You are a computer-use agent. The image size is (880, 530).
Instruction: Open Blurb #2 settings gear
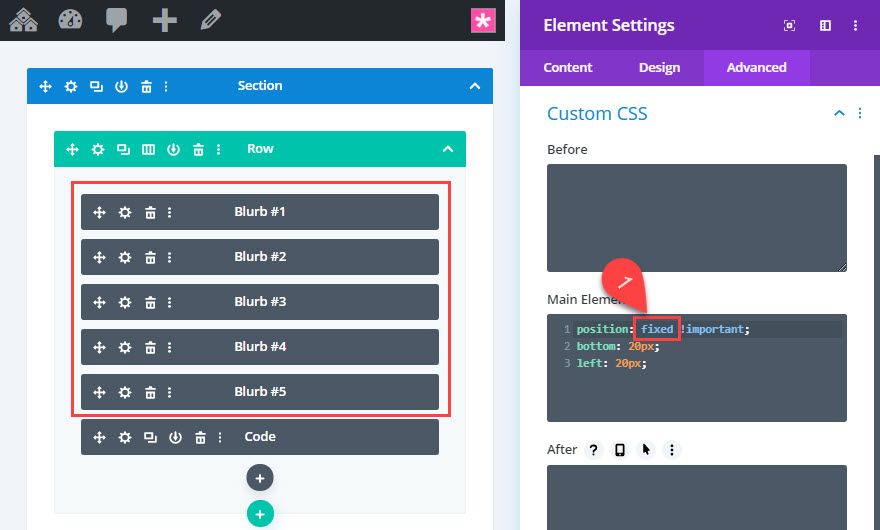(x=125, y=257)
